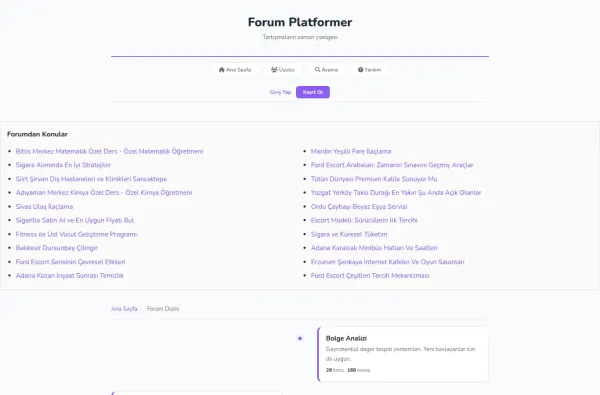The height and width of the screenshot is (395, 600).
Task: Open Ford Escort Serisinin Çevresel Etkileri topic
Action: 70,262
